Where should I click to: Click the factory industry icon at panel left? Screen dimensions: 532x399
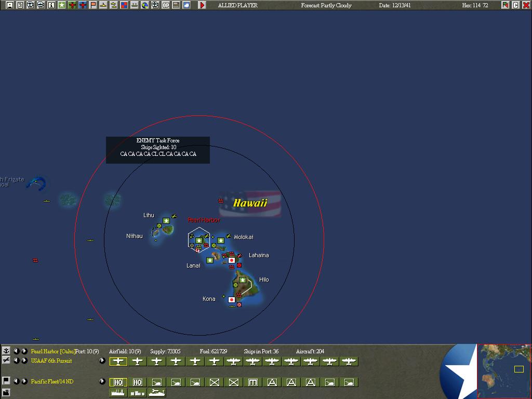[x=6, y=392]
